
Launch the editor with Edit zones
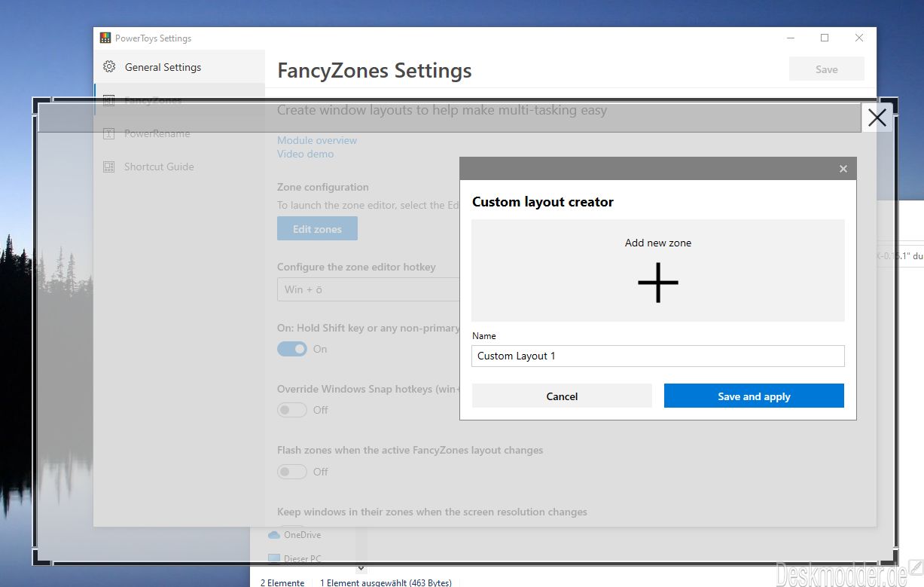click(317, 229)
